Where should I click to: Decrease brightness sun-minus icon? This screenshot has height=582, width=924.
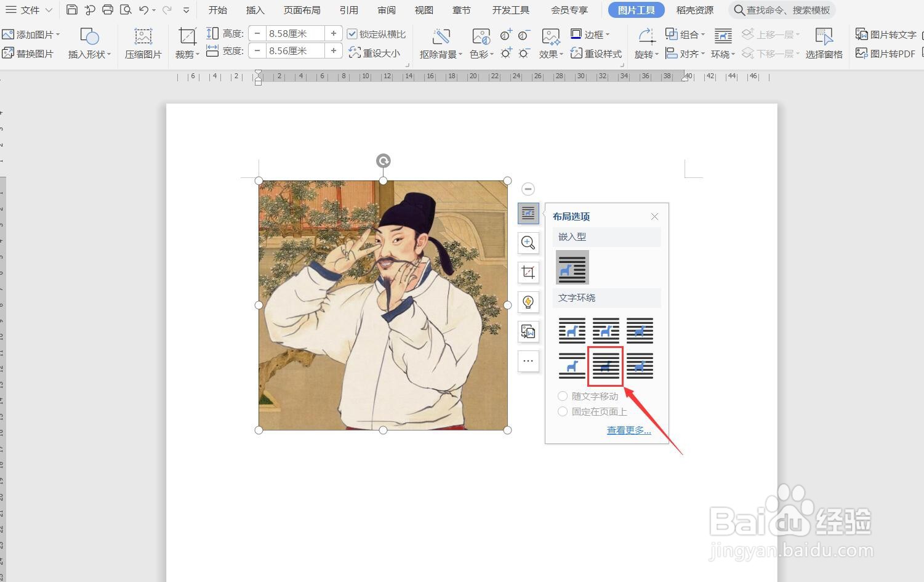[x=523, y=54]
